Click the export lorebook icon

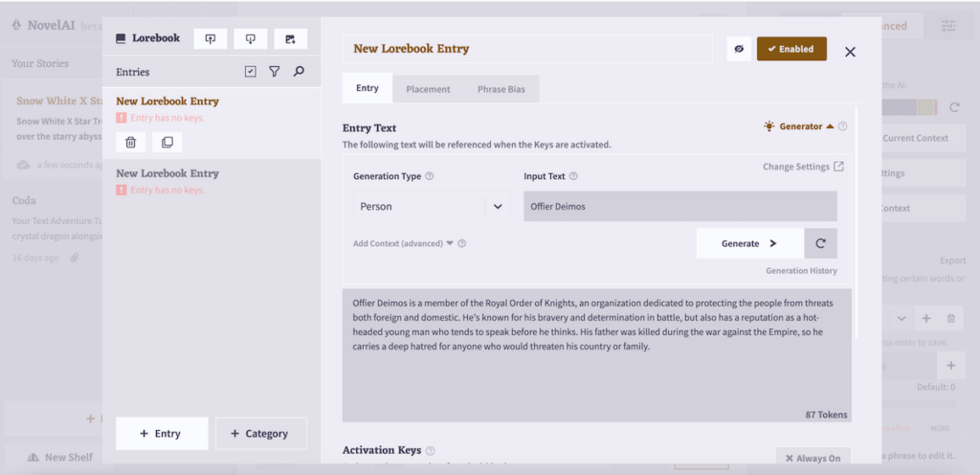coord(251,38)
